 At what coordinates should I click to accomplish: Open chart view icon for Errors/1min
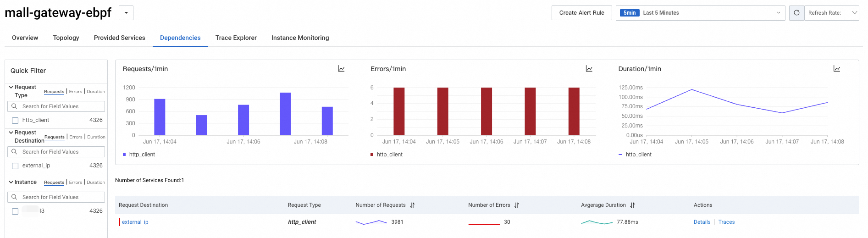tap(589, 69)
